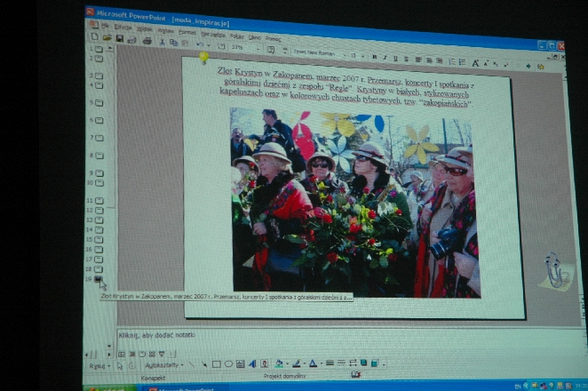This screenshot has width=588, height=391.
Task: Open the Edycja menu
Action: (x=123, y=27)
